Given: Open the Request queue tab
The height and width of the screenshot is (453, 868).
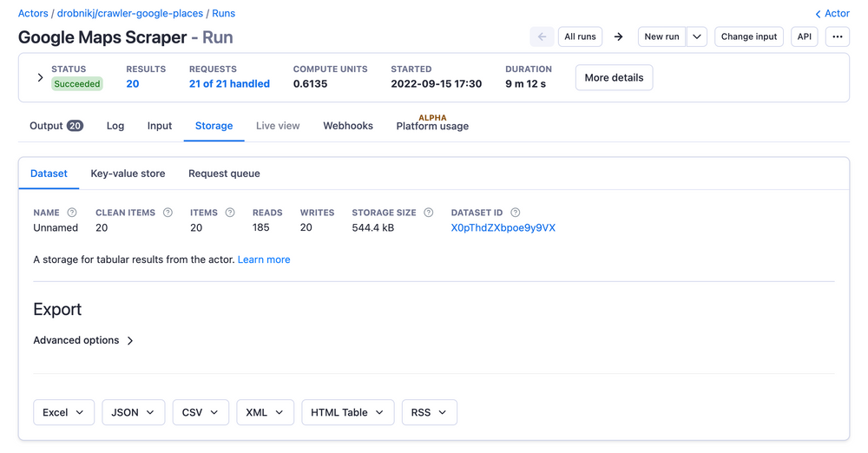Looking at the screenshot, I should pyautogui.click(x=224, y=174).
